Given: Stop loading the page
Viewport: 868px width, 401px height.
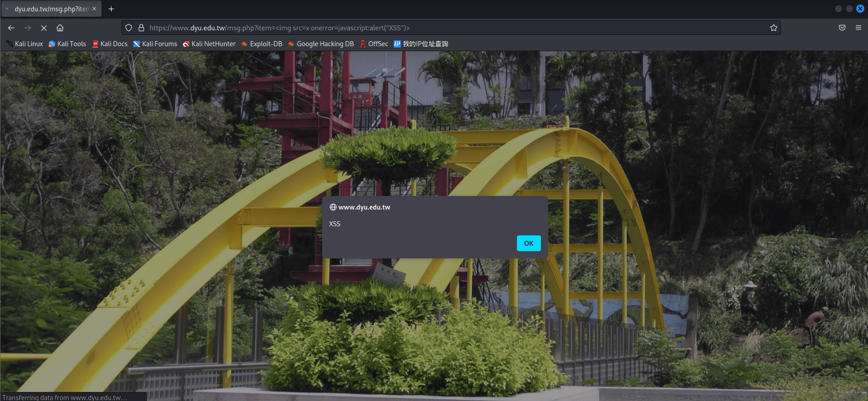Looking at the screenshot, I should pyautogui.click(x=44, y=28).
